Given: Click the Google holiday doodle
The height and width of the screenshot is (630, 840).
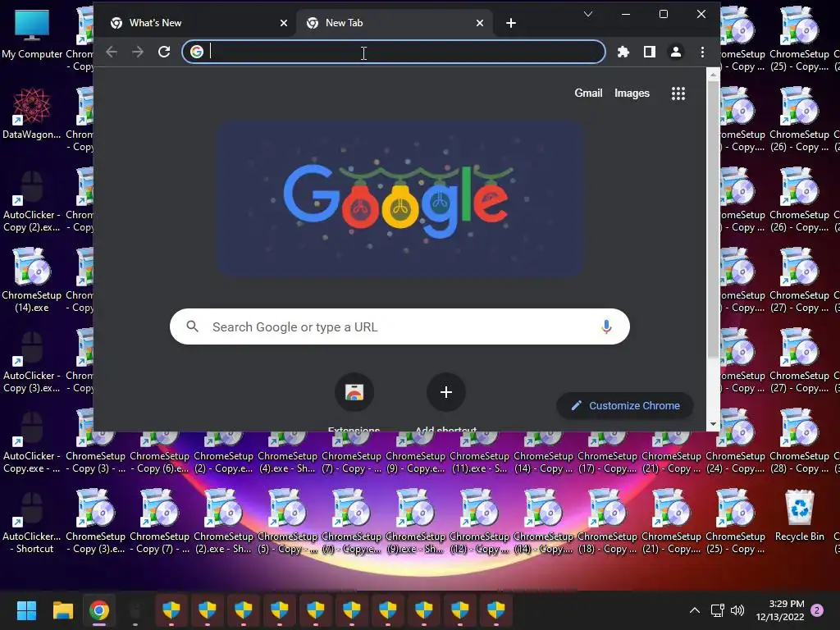Looking at the screenshot, I should (399, 199).
